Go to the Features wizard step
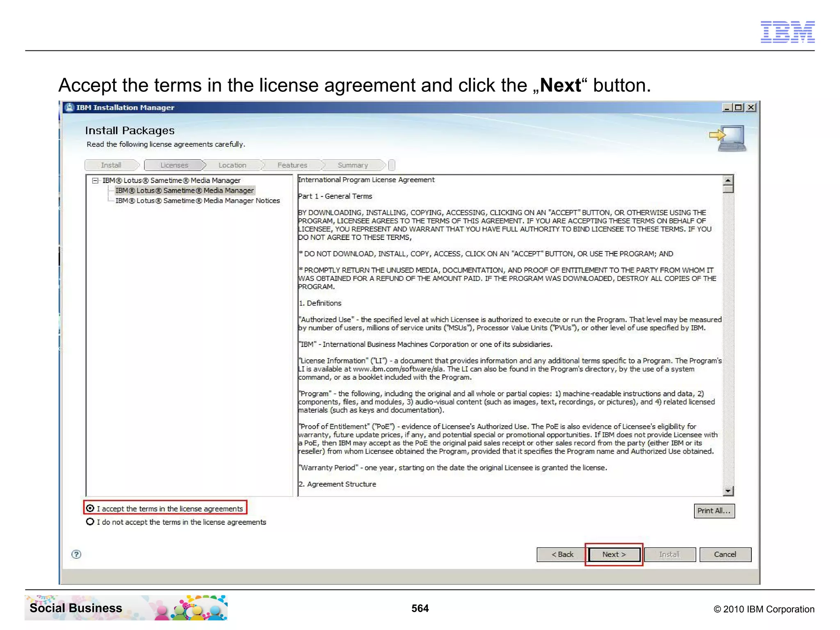840x630 pixels. click(292, 165)
